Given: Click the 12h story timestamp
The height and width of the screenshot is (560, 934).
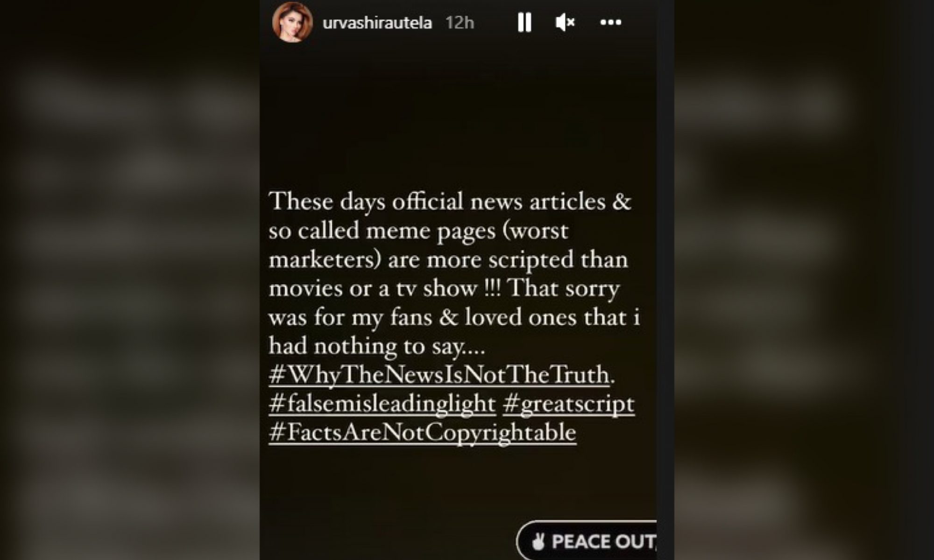Looking at the screenshot, I should (460, 22).
